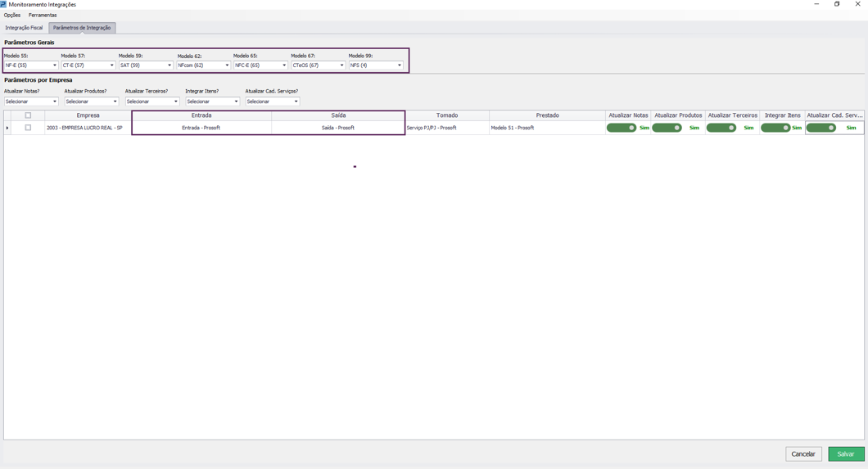Screen dimensions: 868x469
Task: Open Modelo 99 dropdown
Action: pyautogui.click(x=376, y=65)
